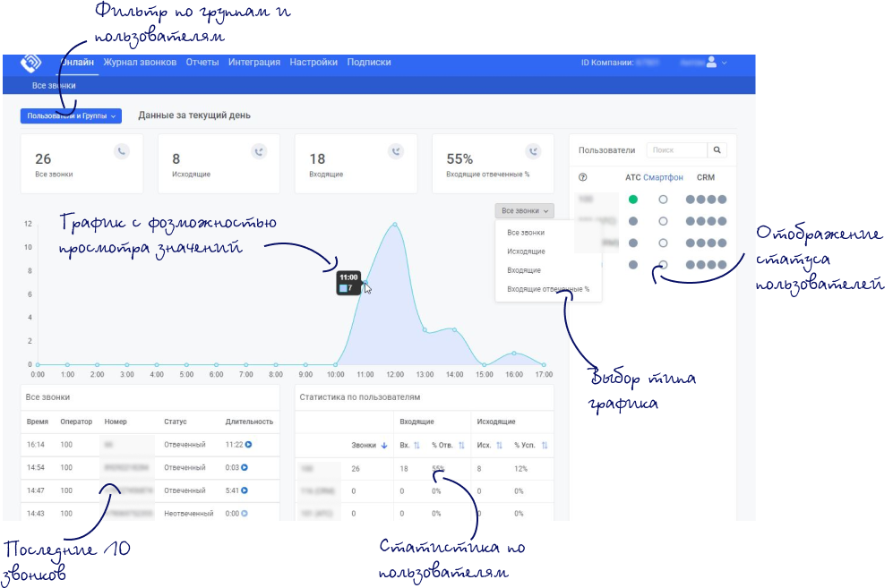This screenshot has width=893, height=588.
Task: Open the Журнал звонков menu tab
Action: [140, 63]
